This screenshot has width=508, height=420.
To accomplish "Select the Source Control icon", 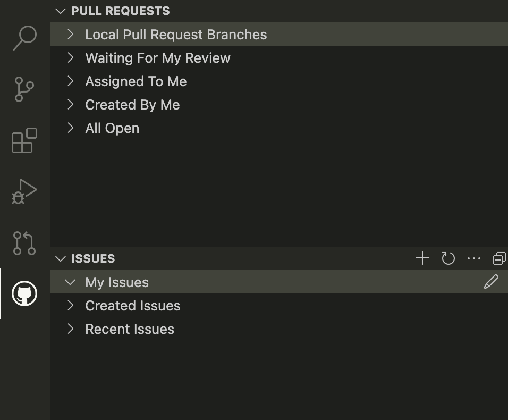I will point(24,89).
